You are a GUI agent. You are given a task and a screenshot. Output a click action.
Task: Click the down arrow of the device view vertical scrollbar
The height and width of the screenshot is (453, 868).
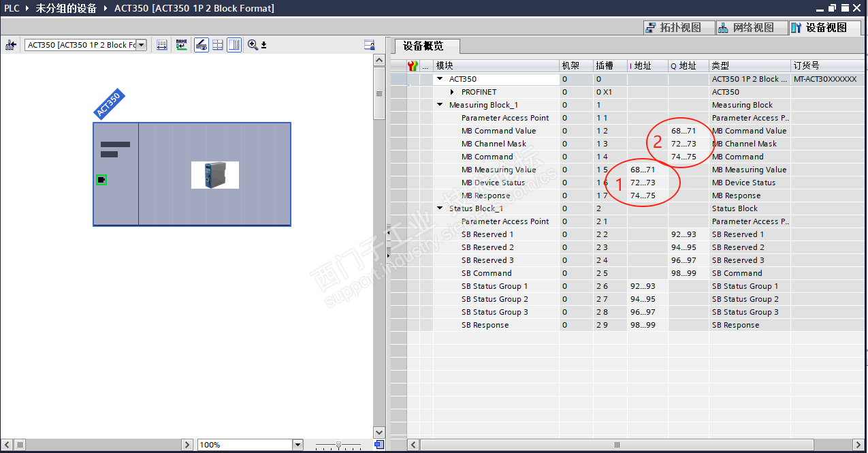coord(379,433)
